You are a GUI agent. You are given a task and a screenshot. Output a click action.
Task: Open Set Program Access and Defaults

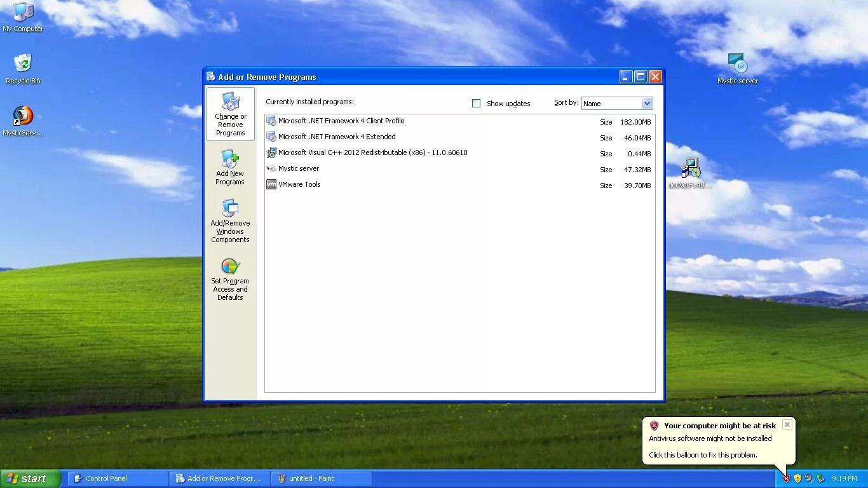[x=230, y=279]
